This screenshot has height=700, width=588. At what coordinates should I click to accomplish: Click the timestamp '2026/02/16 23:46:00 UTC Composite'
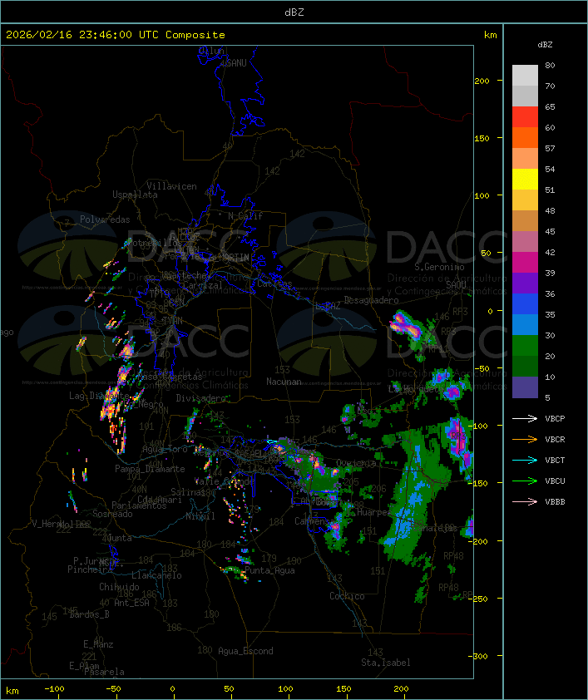tap(116, 35)
